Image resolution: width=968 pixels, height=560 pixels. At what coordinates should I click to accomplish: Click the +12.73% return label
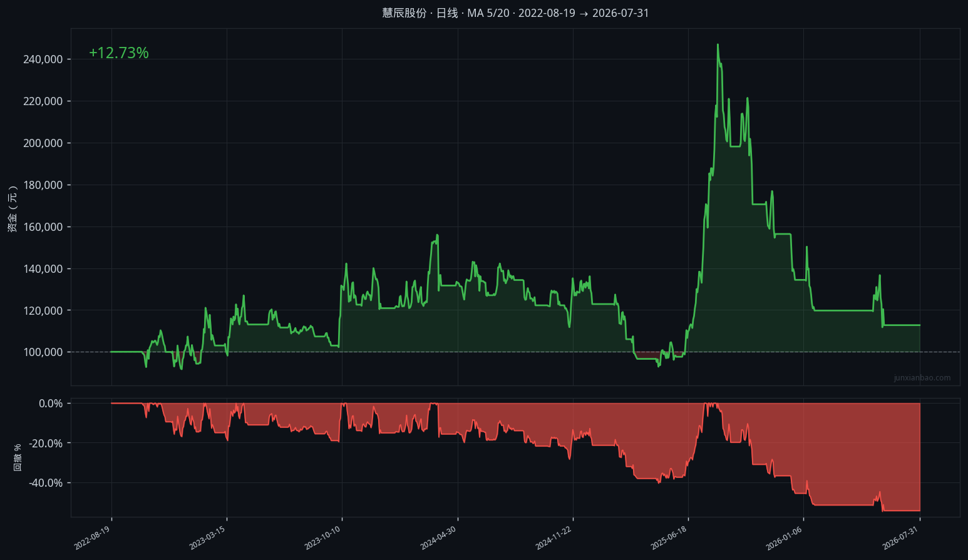coord(119,53)
